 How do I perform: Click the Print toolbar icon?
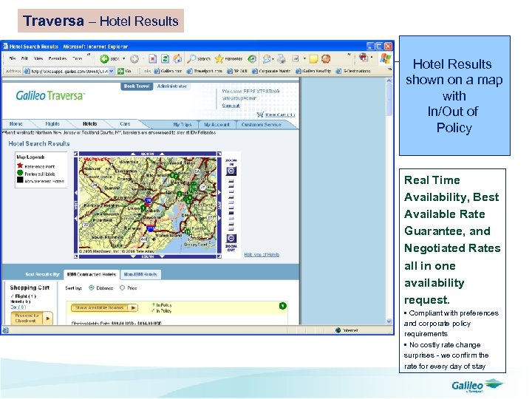coord(282,59)
